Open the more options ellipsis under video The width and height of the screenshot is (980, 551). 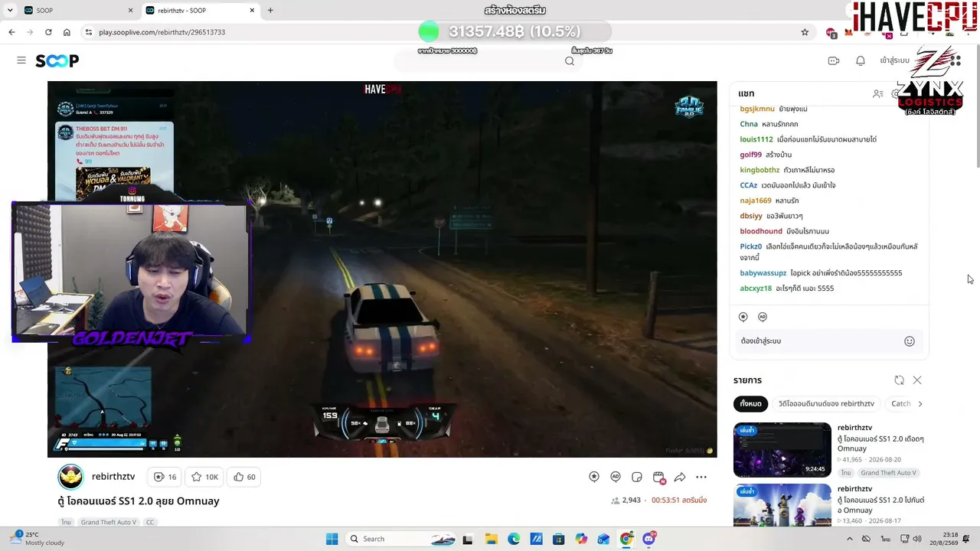coord(701,477)
